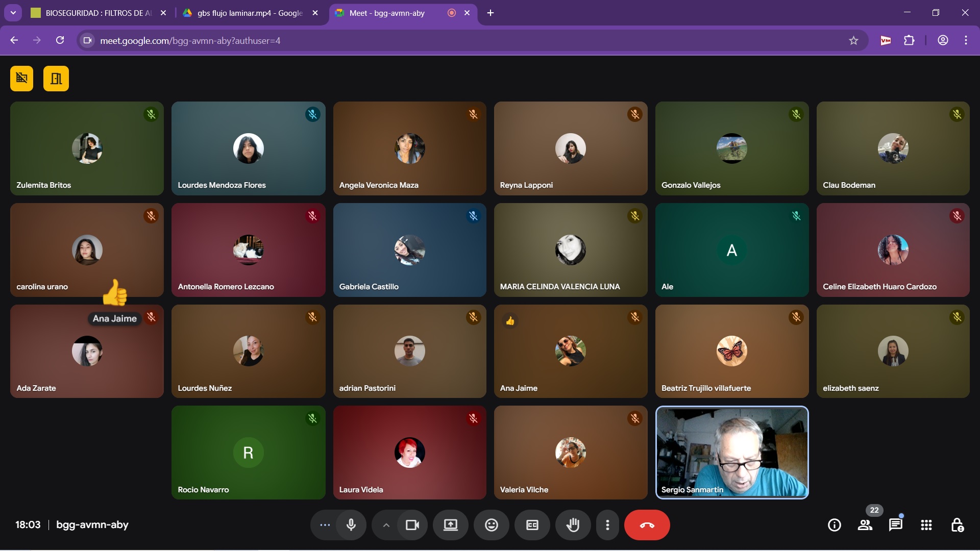Open more options vertical dots menu
This screenshot has height=551, width=980.
(x=607, y=525)
